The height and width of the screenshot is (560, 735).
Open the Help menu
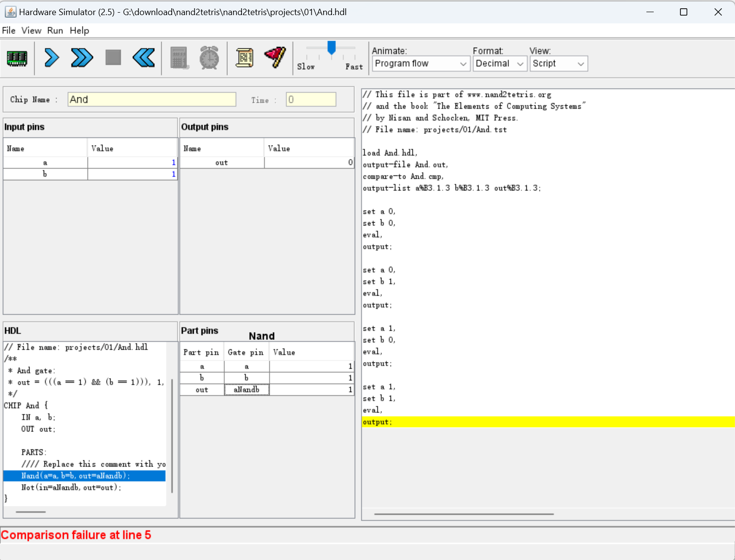click(79, 31)
